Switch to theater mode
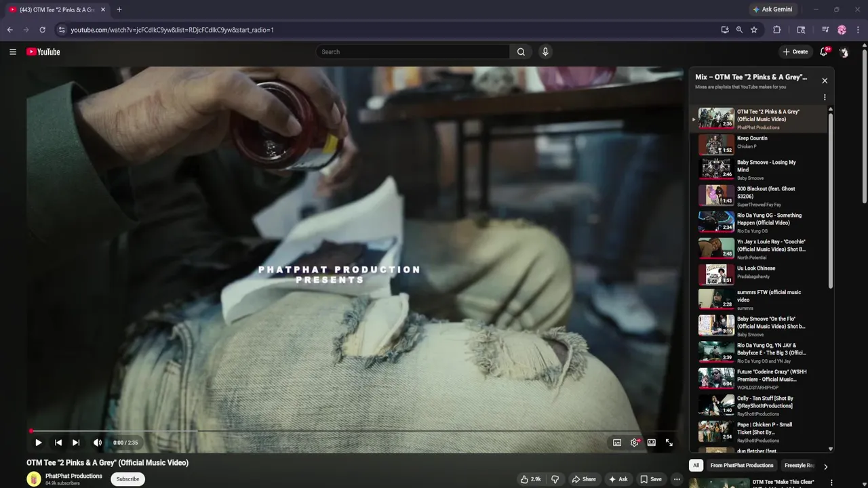Image resolution: width=868 pixels, height=488 pixels. pos(652,443)
